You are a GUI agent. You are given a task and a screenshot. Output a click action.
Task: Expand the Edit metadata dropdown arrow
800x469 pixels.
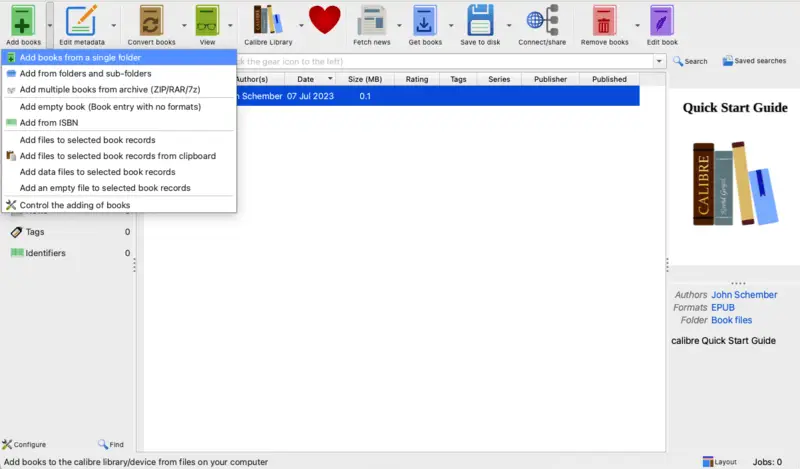point(114,25)
